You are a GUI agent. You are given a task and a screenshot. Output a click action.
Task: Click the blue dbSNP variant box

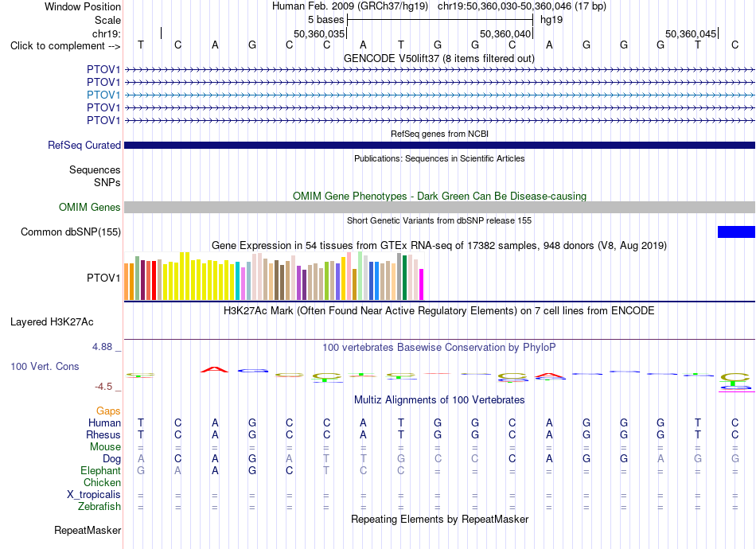pos(736,232)
